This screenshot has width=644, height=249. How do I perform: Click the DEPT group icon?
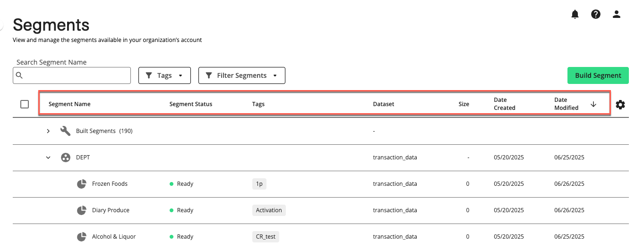coord(66,158)
